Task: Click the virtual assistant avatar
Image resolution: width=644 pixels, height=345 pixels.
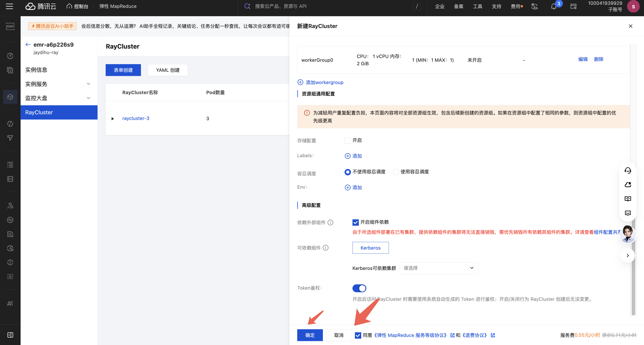Action: click(628, 234)
